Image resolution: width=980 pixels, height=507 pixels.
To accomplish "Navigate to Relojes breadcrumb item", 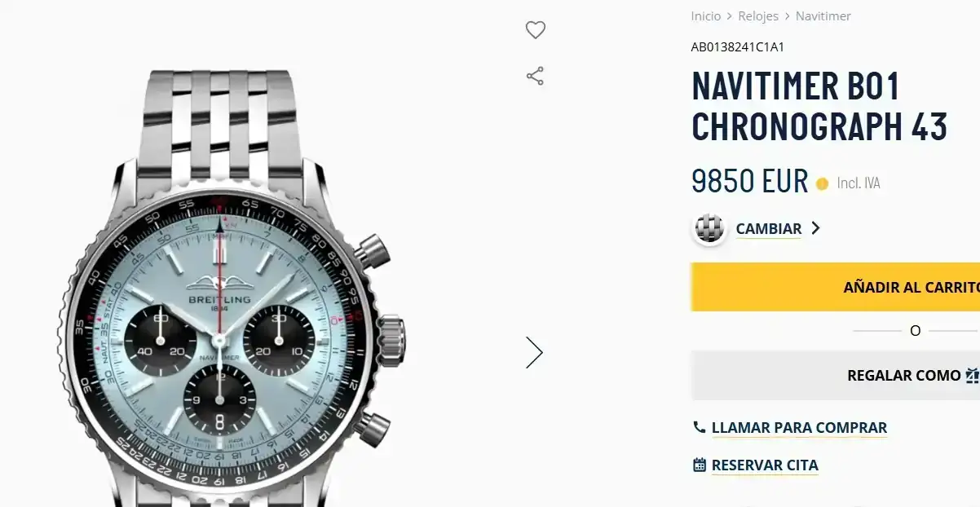I will [x=758, y=16].
